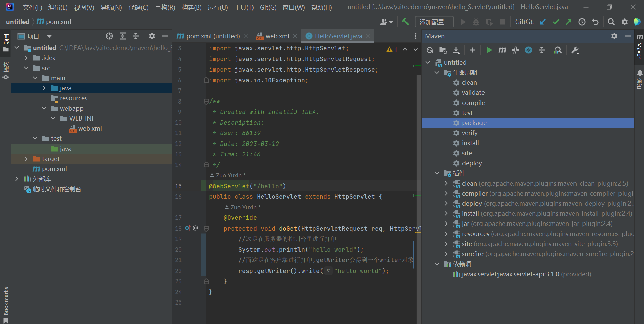Click the user account icon in toolbar
This screenshot has width=644, height=324.
click(384, 22)
